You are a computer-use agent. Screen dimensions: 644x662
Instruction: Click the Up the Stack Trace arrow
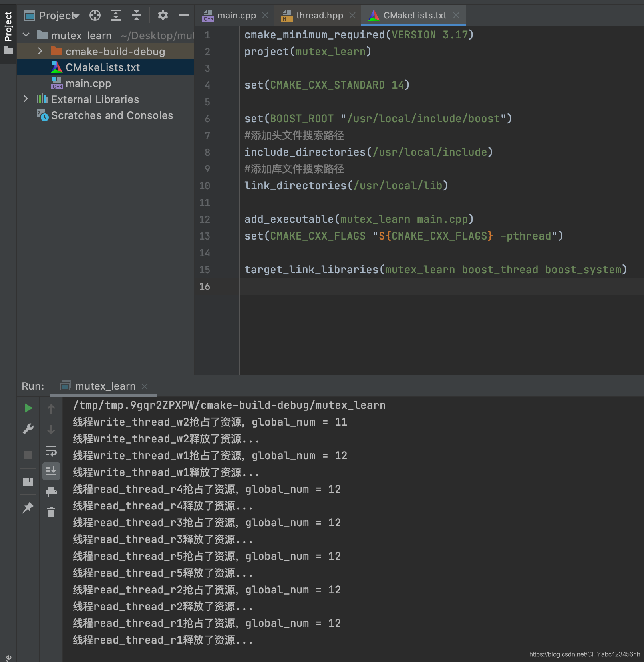tap(51, 408)
